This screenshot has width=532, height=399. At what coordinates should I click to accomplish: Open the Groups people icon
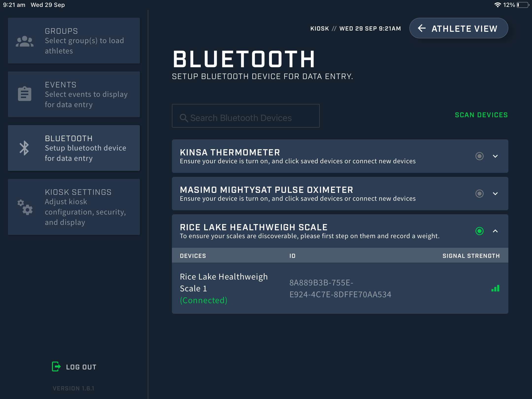click(25, 41)
